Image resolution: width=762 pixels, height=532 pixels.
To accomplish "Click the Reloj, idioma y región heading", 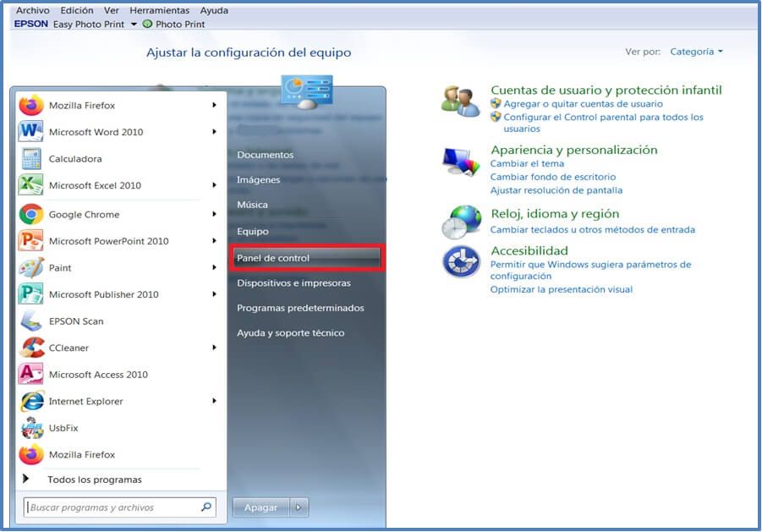I will pos(555,214).
